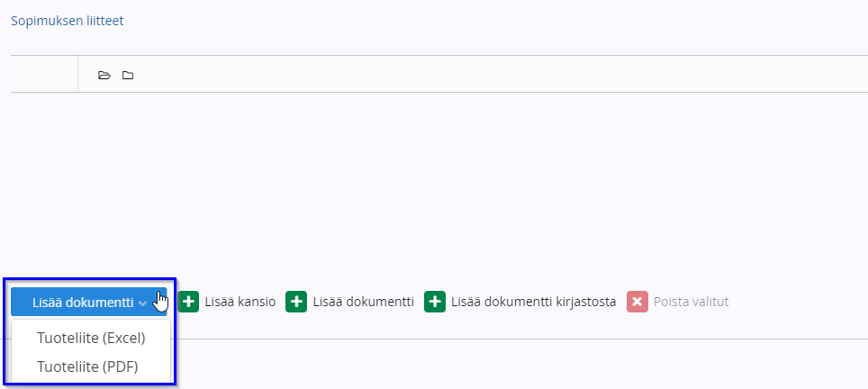This screenshot has width=868, height=389.
Task: Click the open-folder expand all icon
Action: coord(104,75)
